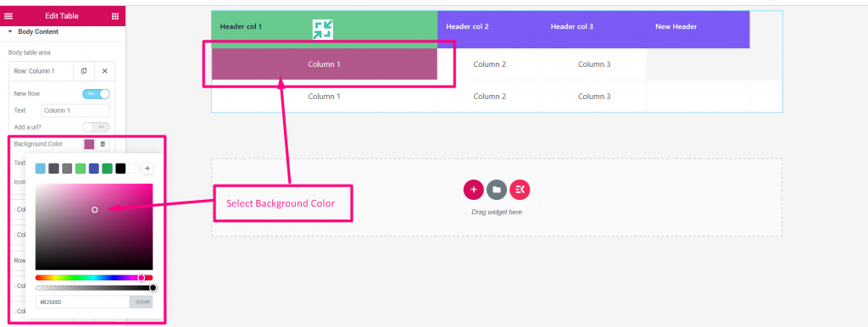Image resolution: width=868 pixels, height=327 pixels.
Task: Click the Header col 1 table header
Action: pyautogui.click(x=325, y=30)
